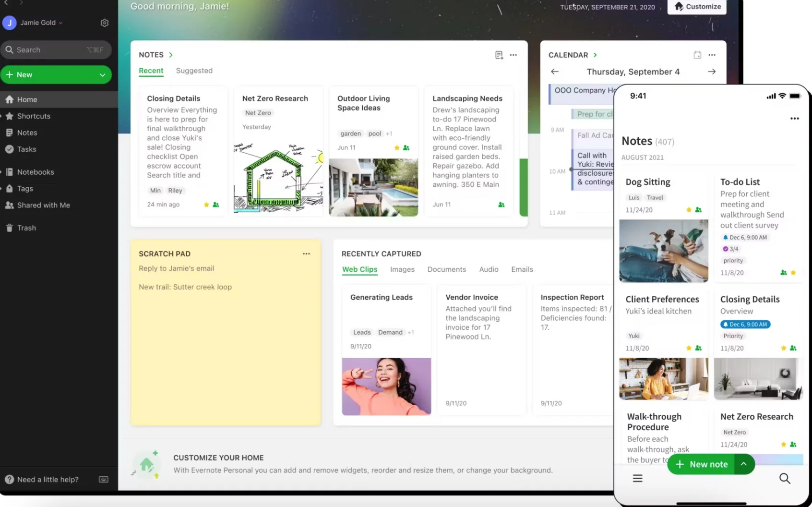
Task: Tap the mobile search magnifier icon
Action: coord(785,478)
